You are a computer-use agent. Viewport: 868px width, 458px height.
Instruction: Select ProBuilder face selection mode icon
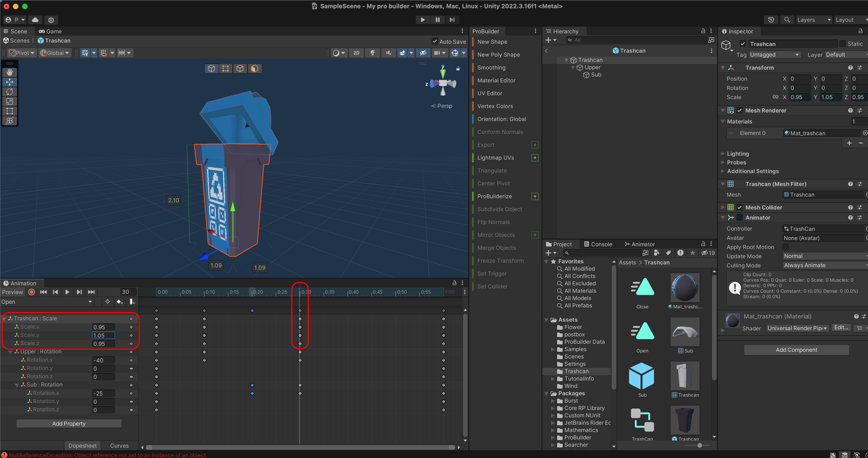[x=255, y=68]
